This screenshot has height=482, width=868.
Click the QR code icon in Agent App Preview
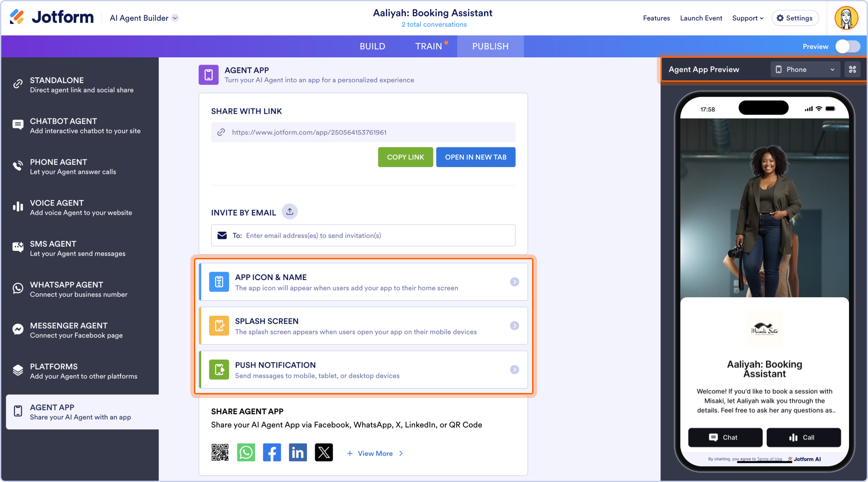coord(853,70)
